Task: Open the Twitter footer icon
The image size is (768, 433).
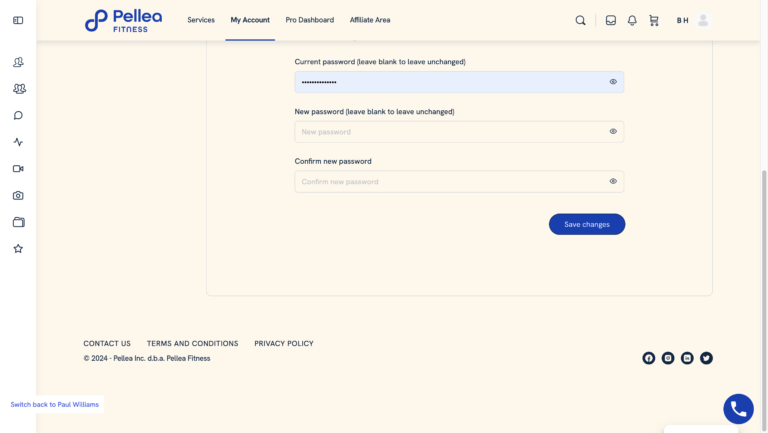Action: (x=706, y=358)
